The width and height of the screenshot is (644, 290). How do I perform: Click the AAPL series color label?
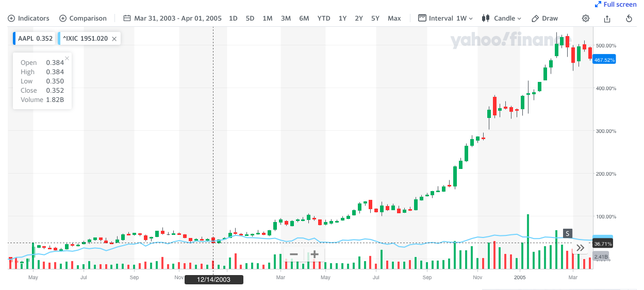click(x=34, y=39)
